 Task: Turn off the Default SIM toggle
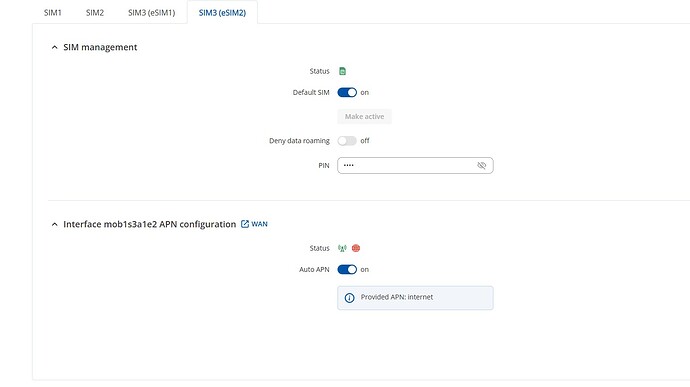point(347,92)
